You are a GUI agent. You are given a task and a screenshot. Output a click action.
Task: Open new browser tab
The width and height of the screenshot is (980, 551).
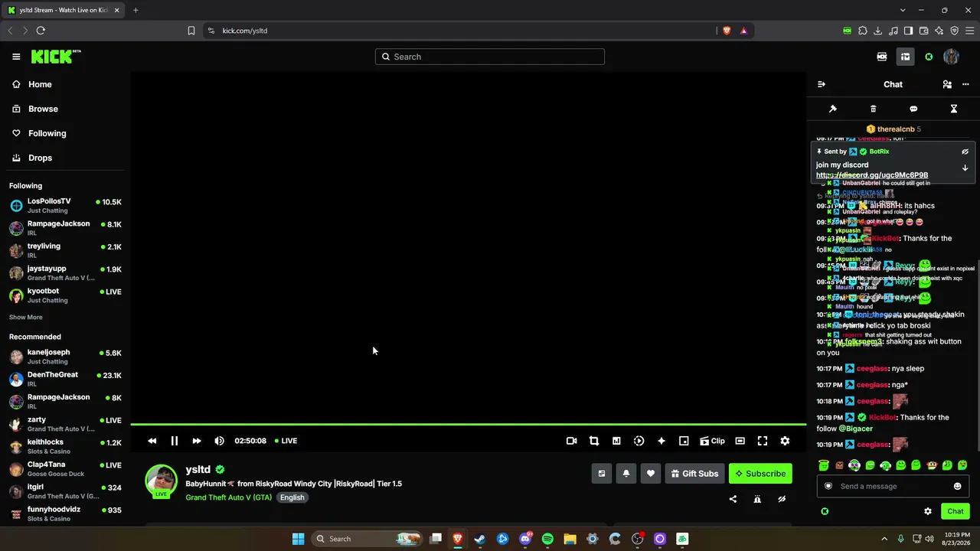pos(136,10)
